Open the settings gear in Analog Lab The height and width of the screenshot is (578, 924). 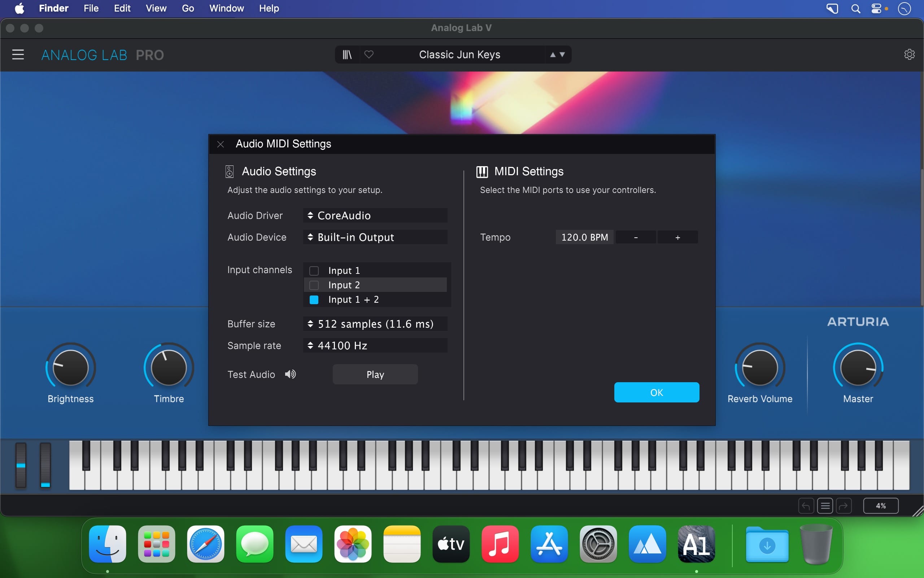(909, 54)
